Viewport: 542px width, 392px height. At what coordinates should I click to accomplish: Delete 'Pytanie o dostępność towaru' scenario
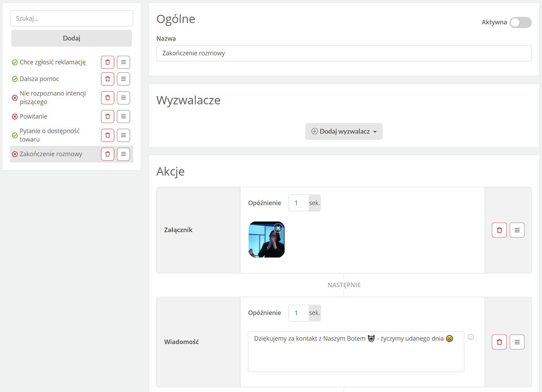coord(108,135)
